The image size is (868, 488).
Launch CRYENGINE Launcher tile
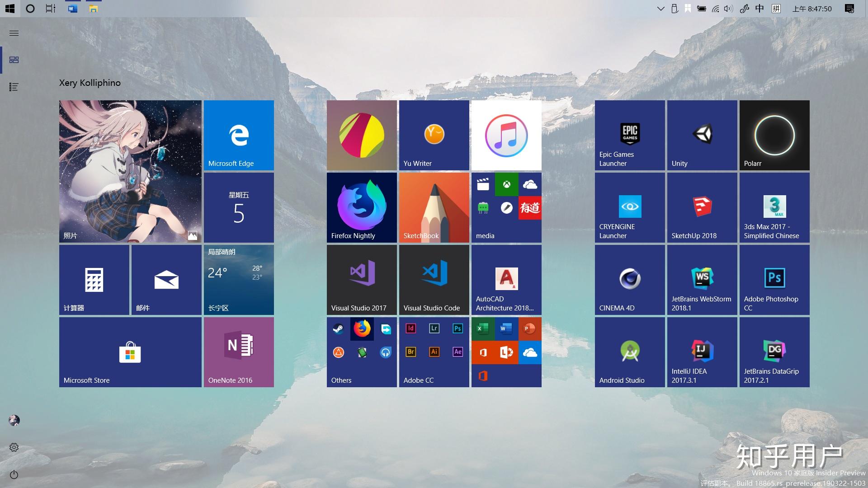pos(630,207)
